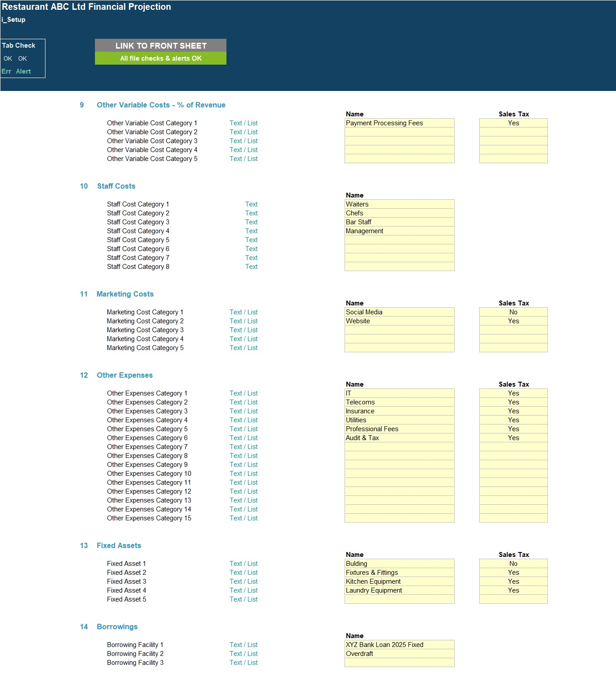This screenshot has height=676, width=616.
Task: Select name cell for Other Variable Cost Category 2
Action: (x=399, y=132)
